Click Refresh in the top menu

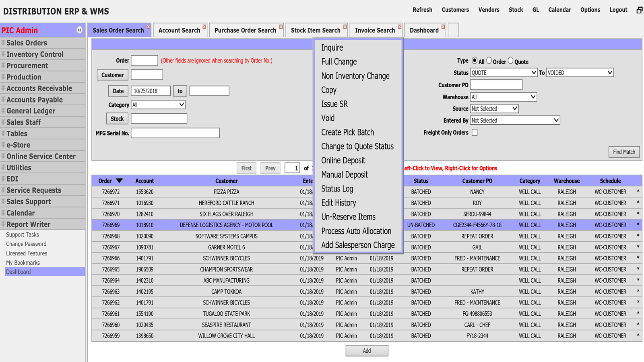pos(422,10)
